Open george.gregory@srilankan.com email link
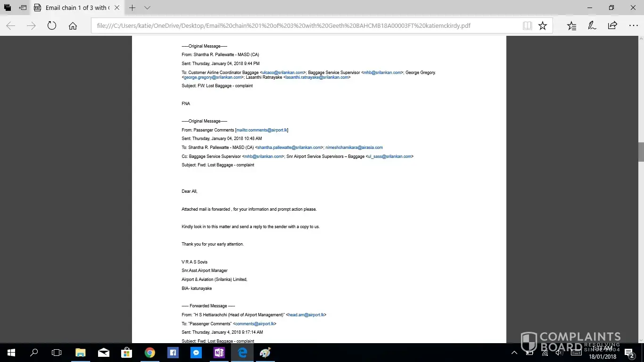644x362 pixels. 213,77
